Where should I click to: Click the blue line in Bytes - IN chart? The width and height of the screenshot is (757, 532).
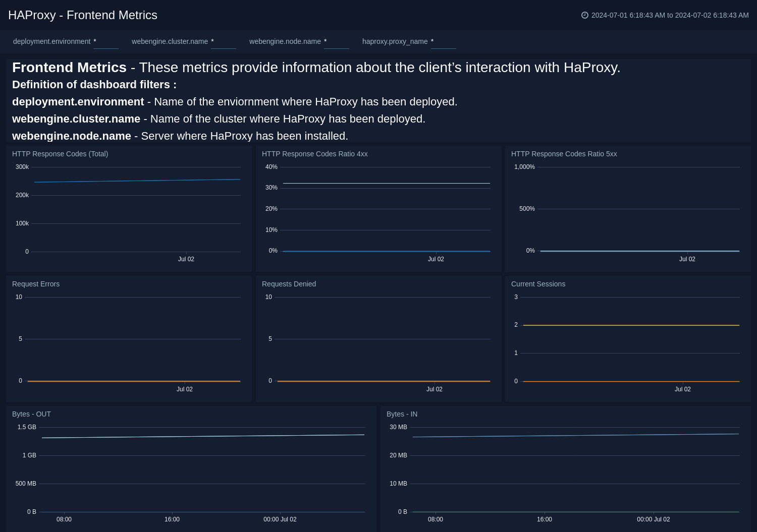click(x=575, y=435)
